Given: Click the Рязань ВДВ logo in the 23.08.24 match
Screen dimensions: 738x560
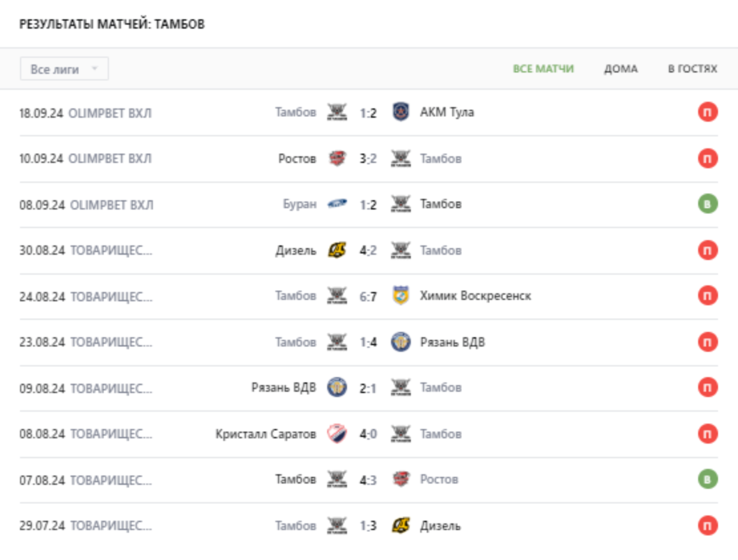Looking at the screenshot, I should (x=401, y=342).
